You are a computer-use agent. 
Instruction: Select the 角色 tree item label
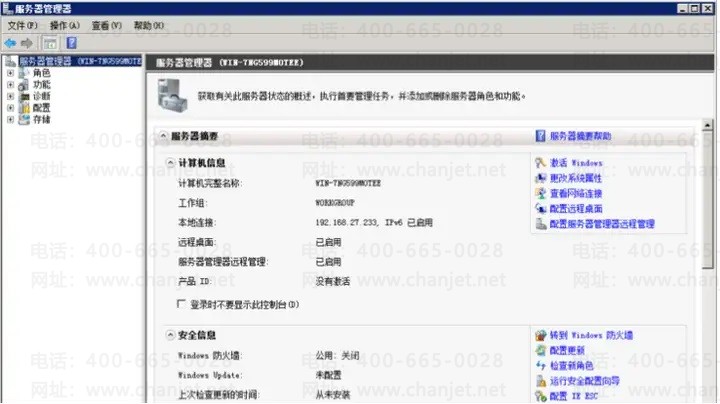[x=41, y=73]
